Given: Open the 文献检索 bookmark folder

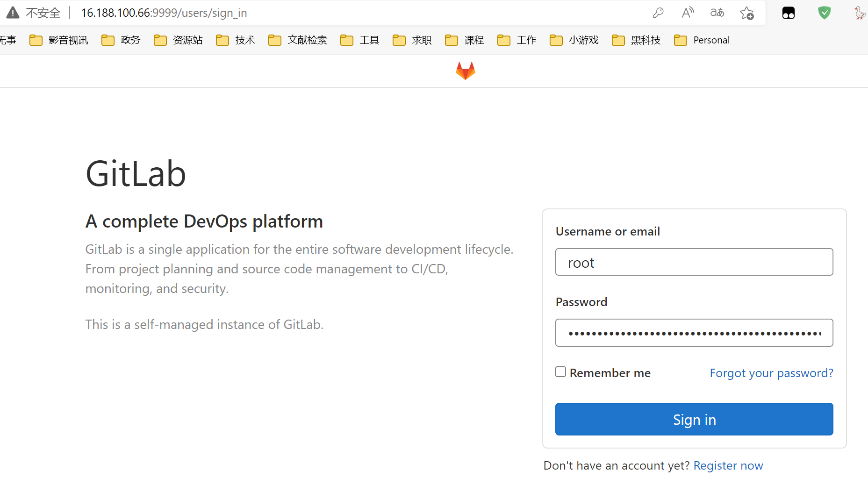Looking at the screenshot, I should [x=298, y=40].
